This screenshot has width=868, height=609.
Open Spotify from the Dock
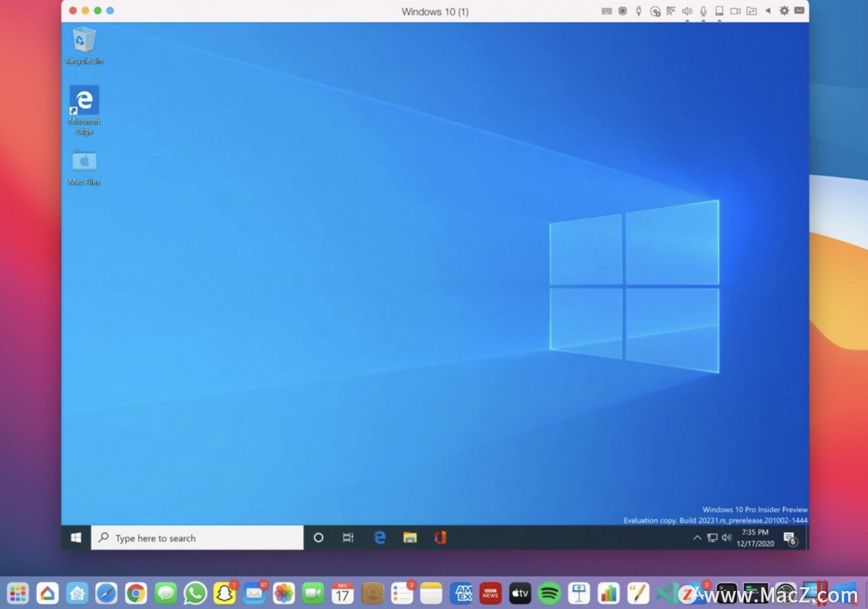[549, 594]
